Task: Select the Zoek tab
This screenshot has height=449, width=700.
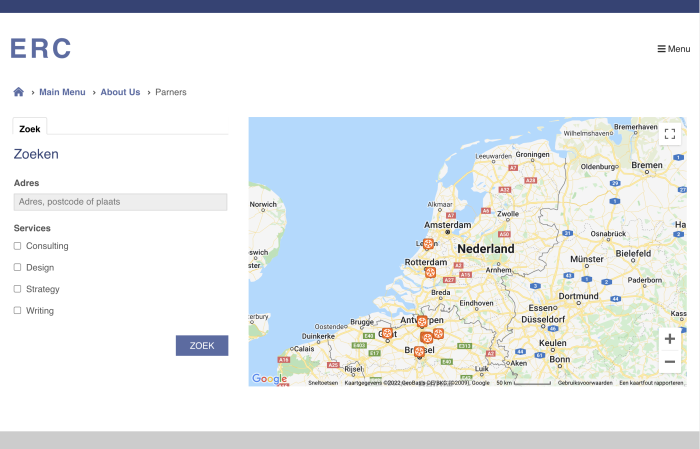Action: pos(30,127)
